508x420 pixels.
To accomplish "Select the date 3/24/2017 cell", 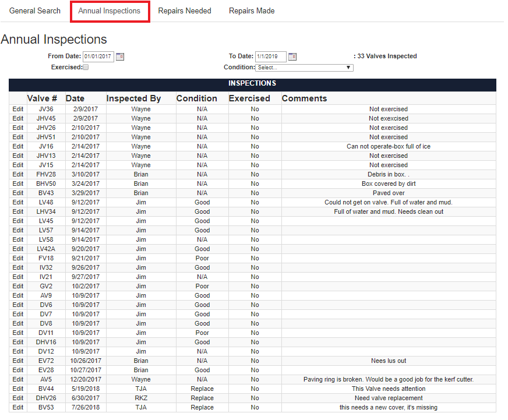I will click(x=86, y=183).
